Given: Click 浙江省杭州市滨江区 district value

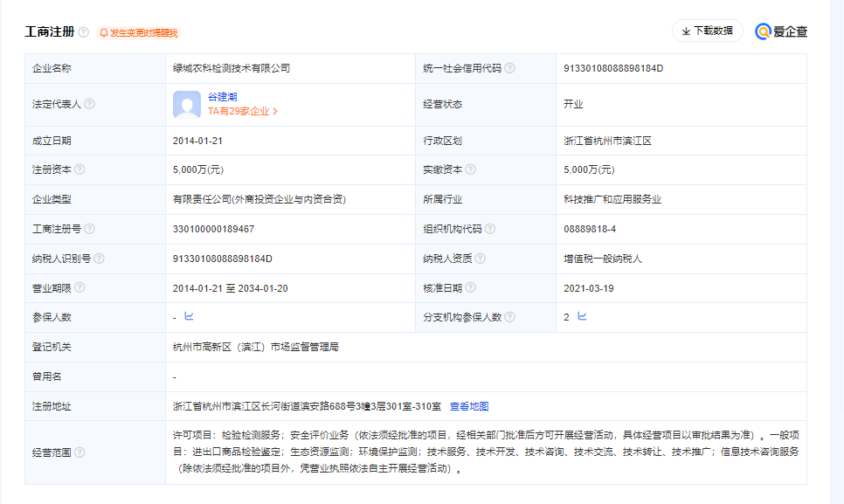Looking at the screenshot, I should pos(608,141).
